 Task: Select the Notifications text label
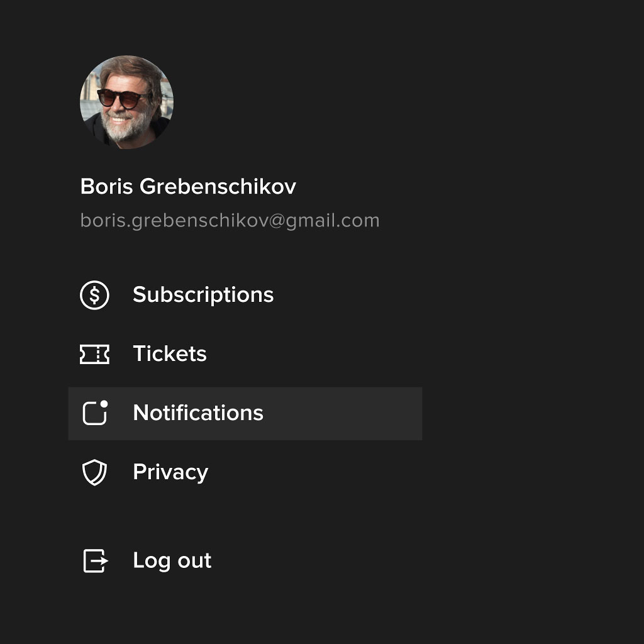198,413
